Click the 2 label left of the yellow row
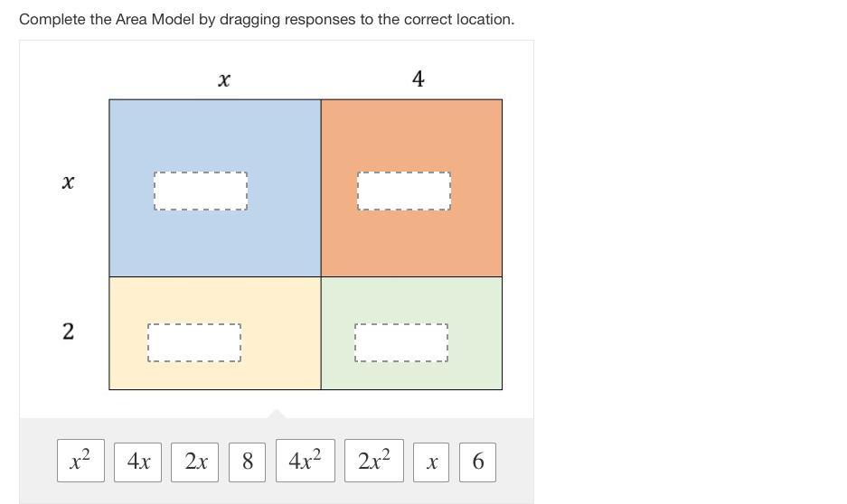This screenshot has width=847, height=504. click(x=68, y=331)
